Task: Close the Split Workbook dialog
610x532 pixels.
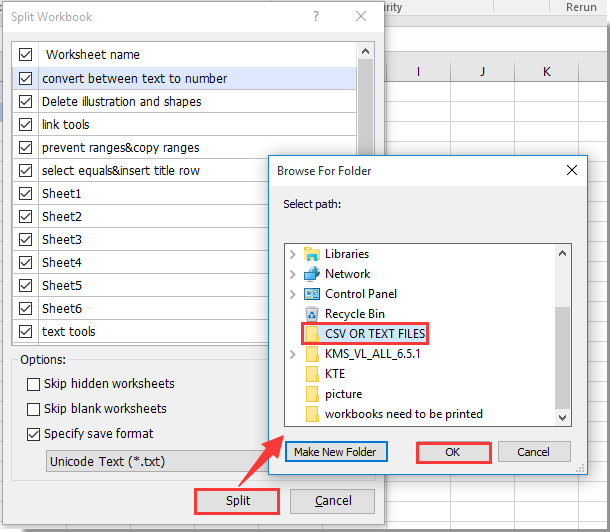Action: (361, 16)
